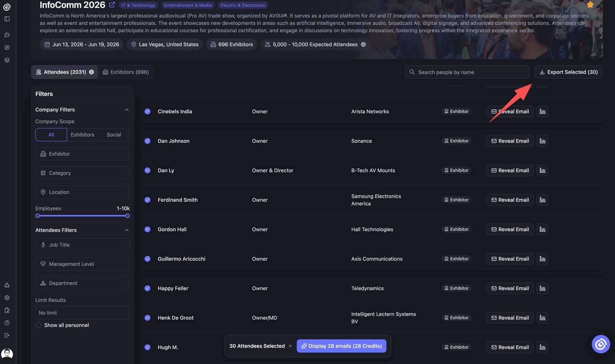
Task: Open the stacked layers icon in sidebar
Action: tap(7, 60)
